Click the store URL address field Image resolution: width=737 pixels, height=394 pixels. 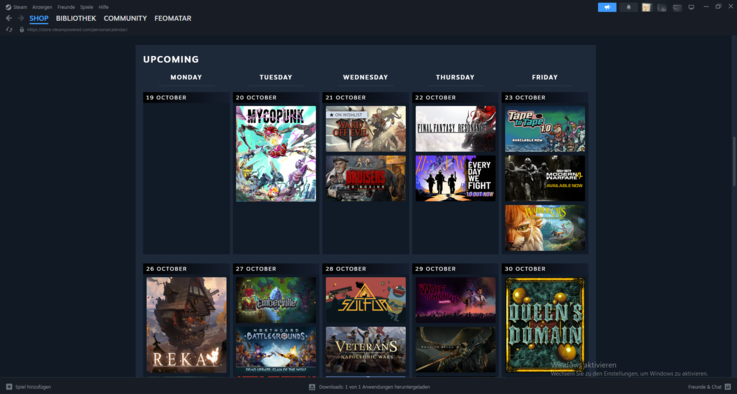click(x=77, y=30)
